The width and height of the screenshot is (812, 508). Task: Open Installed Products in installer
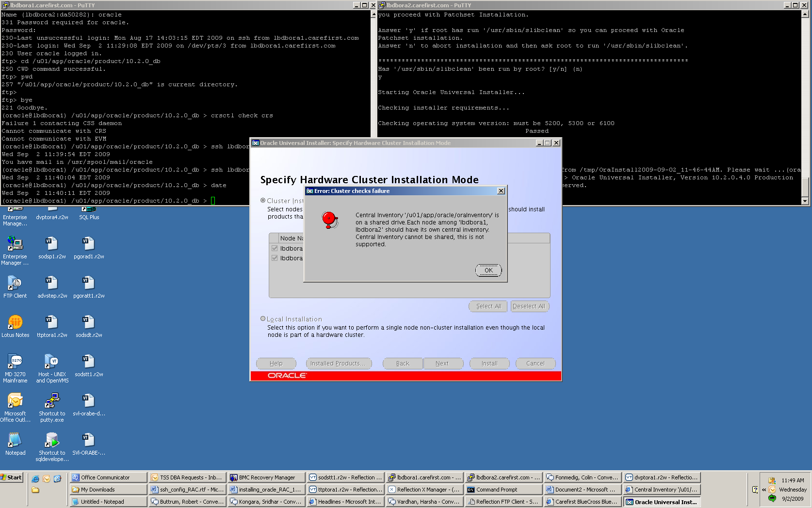339,364
